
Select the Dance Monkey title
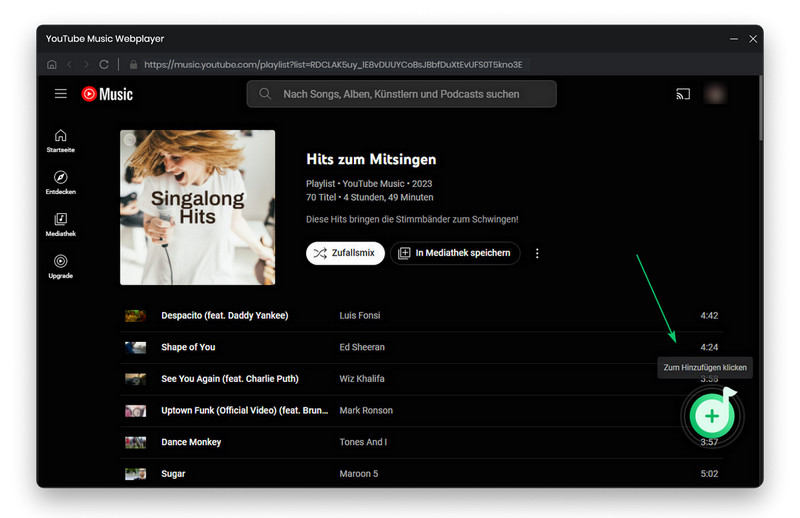point(191,442)
